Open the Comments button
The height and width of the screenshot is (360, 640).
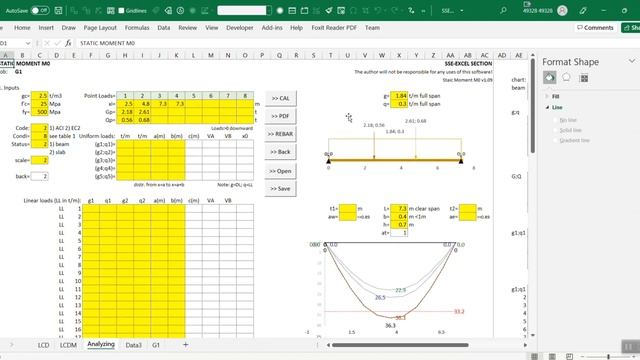[x=595, y=28]
